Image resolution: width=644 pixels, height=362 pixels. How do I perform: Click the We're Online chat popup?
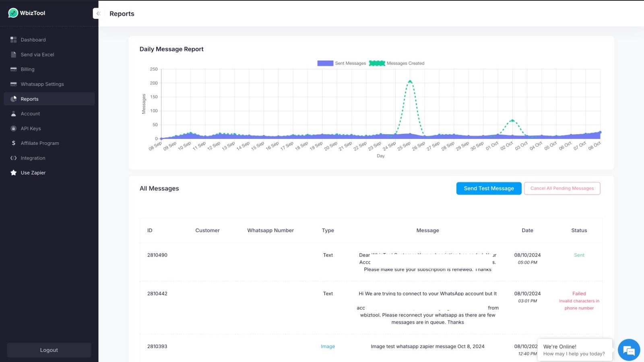pyautogui.click(x=574, y=350)
